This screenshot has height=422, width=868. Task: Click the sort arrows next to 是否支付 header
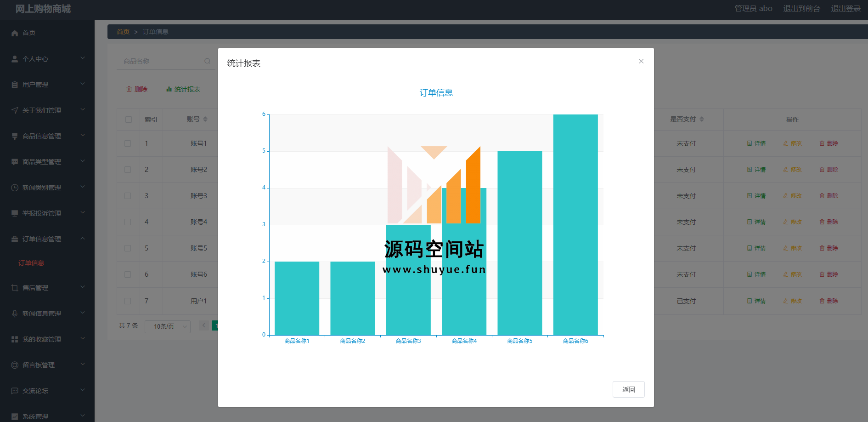pyautogui.click(x=702, y=119)
